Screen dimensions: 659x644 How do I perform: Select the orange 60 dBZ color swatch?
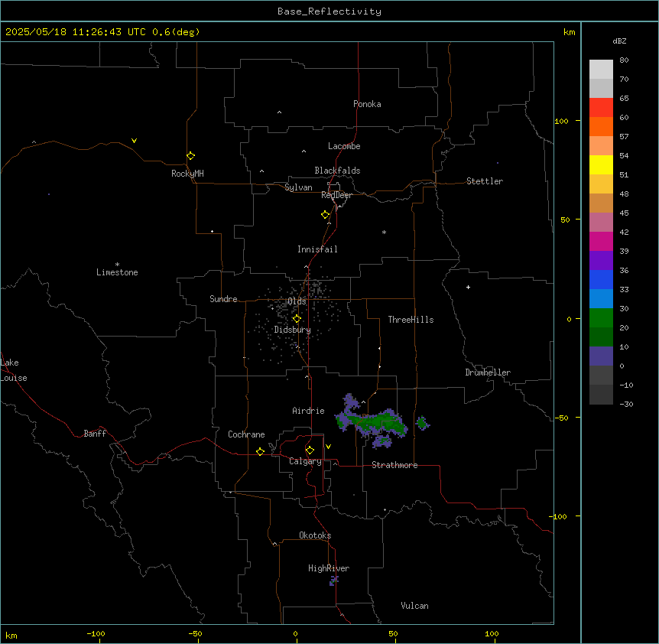601,126
